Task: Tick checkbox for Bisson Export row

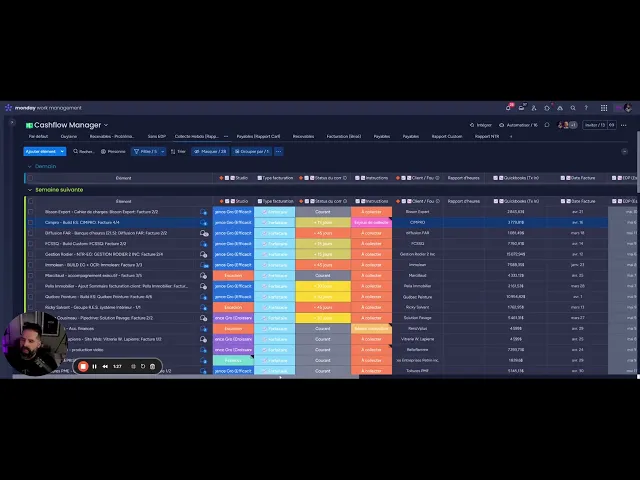Action: (x=31, y=212)
